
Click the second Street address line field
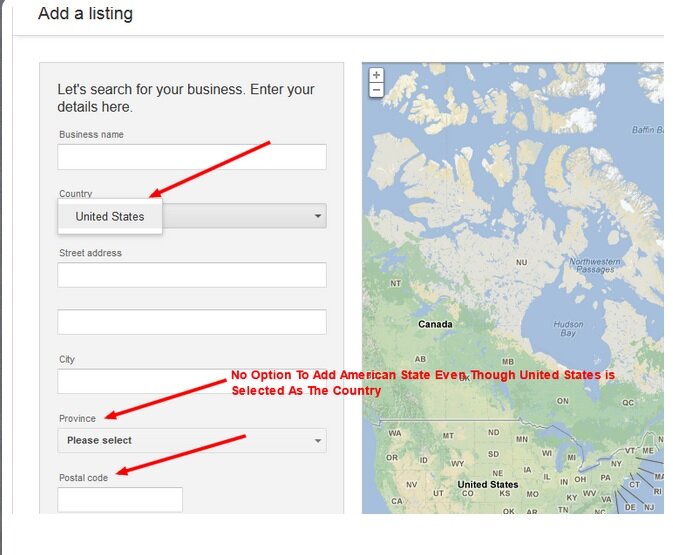[x=192, y=322]
